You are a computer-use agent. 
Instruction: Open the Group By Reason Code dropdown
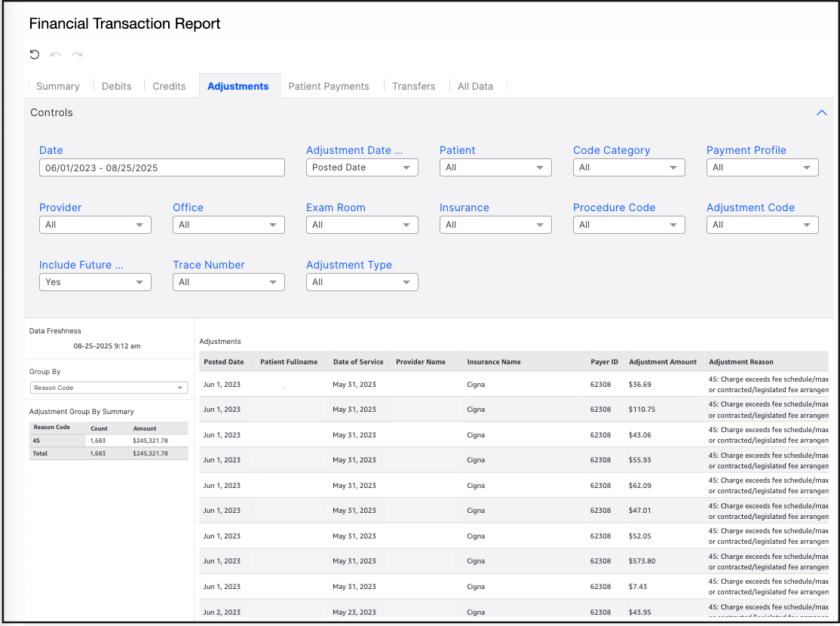[109, 388]
